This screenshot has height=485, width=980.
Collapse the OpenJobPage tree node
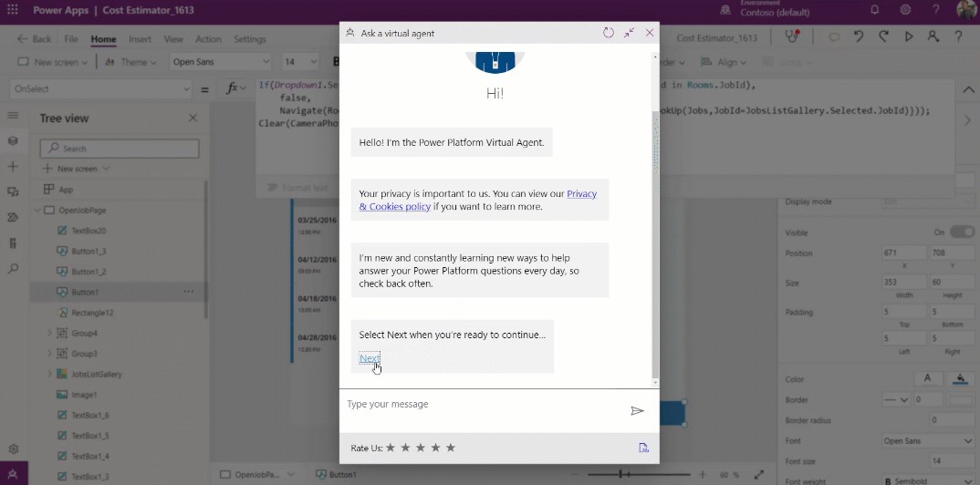point(36,211)
